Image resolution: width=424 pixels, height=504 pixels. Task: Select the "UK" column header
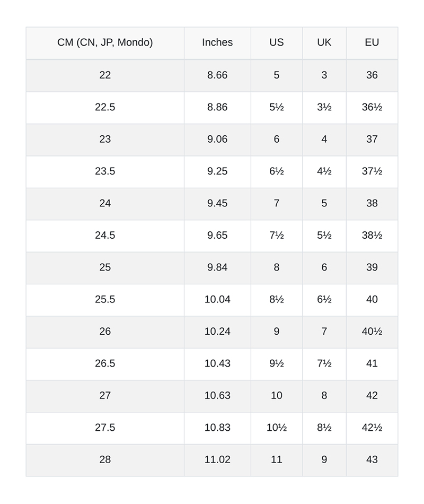324,42
